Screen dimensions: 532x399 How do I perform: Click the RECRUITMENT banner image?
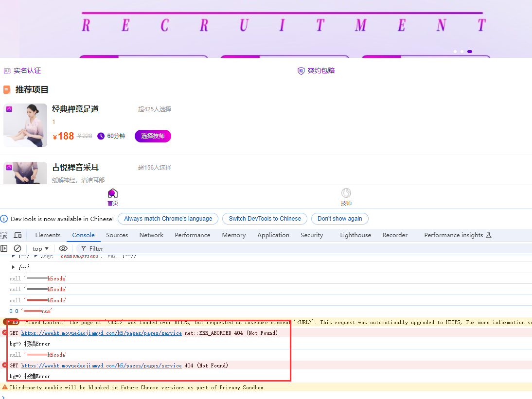pyautogui.click(x=266, y=29)
